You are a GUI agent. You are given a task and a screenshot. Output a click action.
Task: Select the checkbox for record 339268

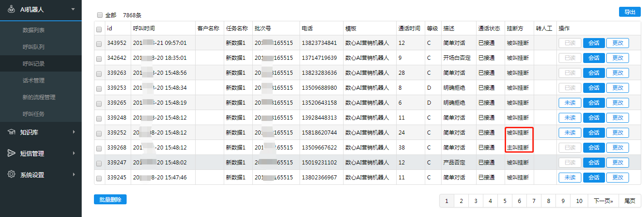tap(99, 148)
